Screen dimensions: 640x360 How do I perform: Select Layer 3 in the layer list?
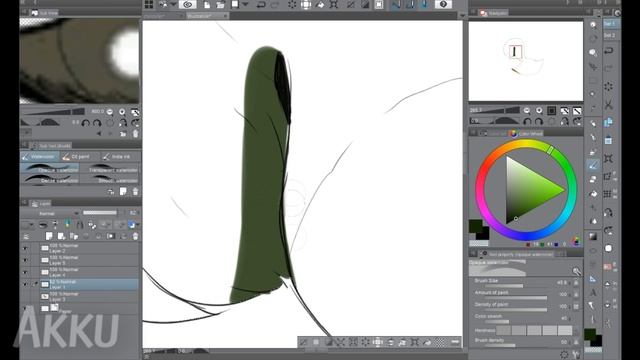pos(90,296)
